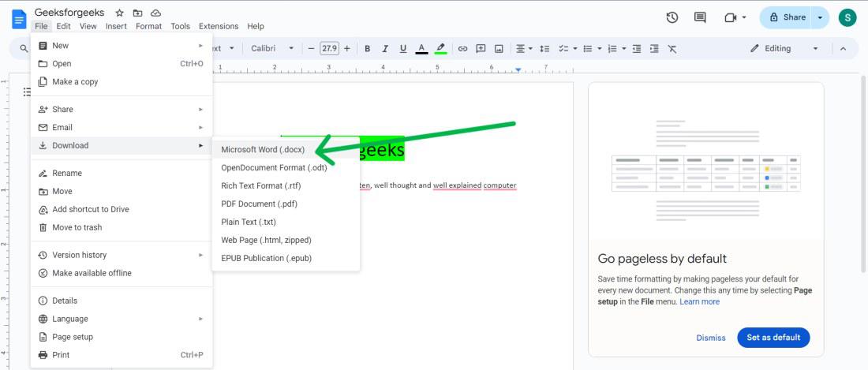Open the Calibri font dropdown
The height and width of the screenshot is (370, 868).
pyautogui.click(x=272, y=49)
